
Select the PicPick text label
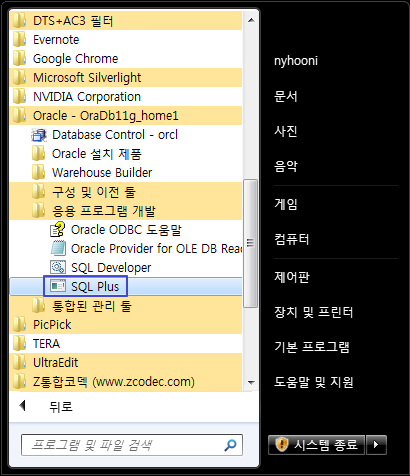[52, 324]
